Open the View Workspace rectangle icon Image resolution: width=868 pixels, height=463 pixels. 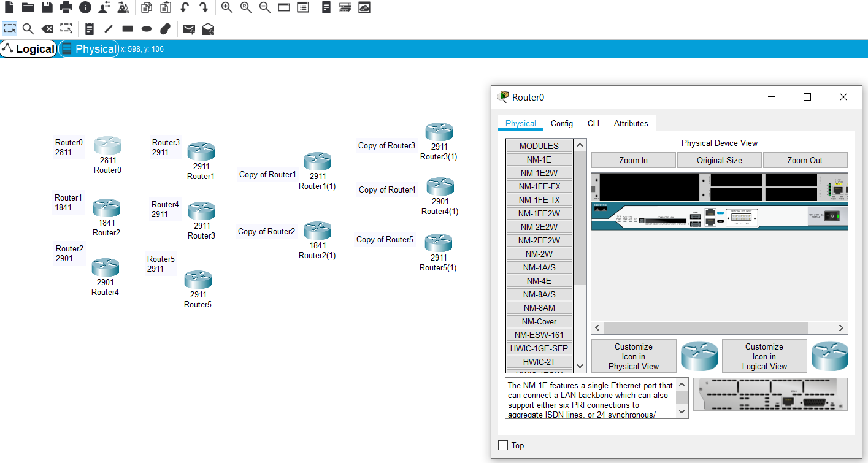tap(284, 7)
